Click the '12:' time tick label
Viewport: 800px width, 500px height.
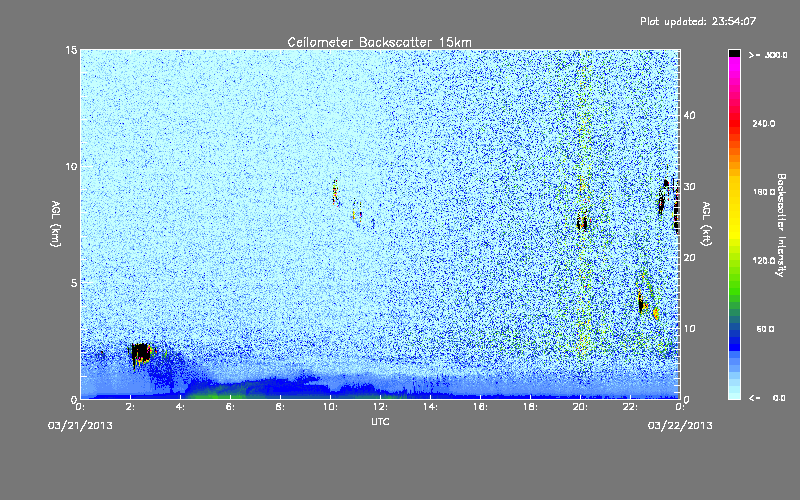click(x=380, y=407)
